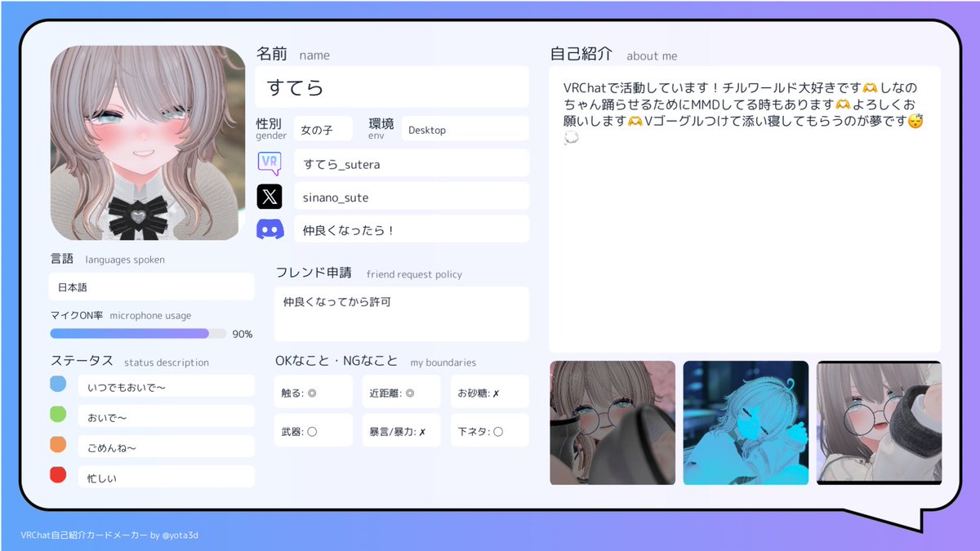This screenshot has height=551, width=980.
Task: Click the いつでもおいで〜 status description
Action: click(x=166, y=384)
